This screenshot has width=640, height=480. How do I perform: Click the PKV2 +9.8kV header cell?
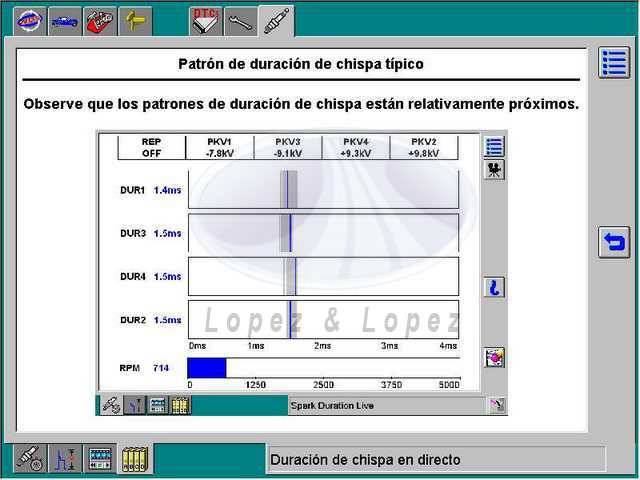tap(424, 147)
